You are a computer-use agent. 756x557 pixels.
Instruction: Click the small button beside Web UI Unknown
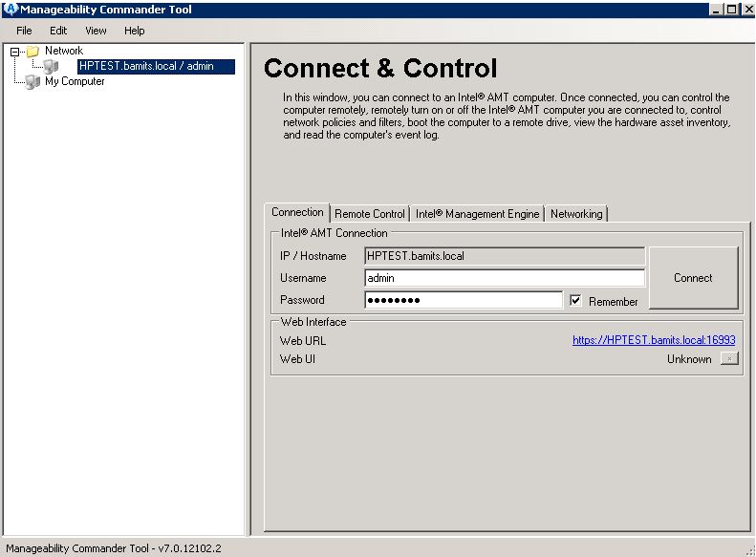click(x=729, y=358)
